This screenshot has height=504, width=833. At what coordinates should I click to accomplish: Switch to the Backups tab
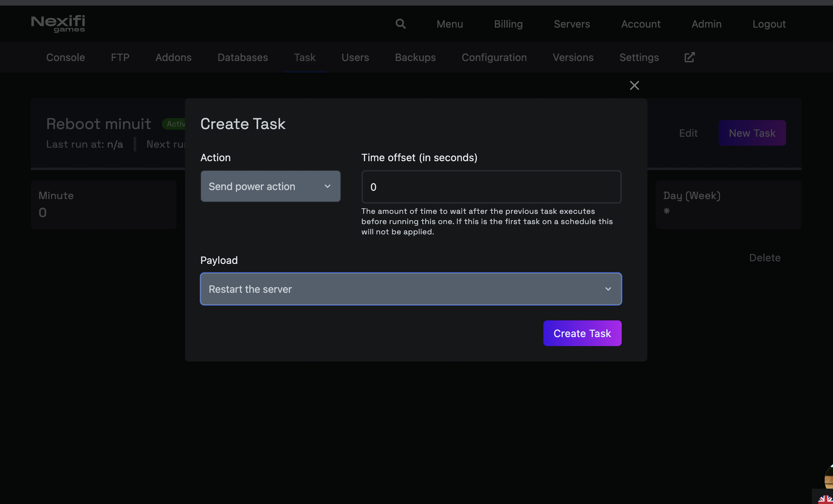[415, 57]
